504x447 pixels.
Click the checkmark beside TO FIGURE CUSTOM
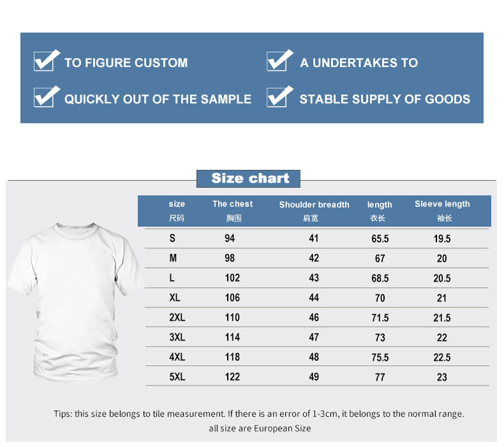47,60
